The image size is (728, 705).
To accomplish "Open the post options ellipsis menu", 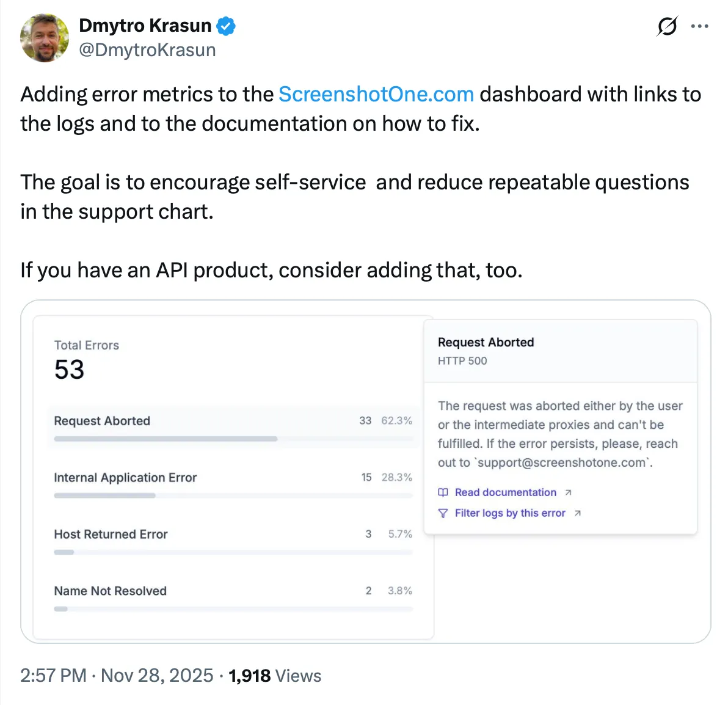I will (700, 26).
